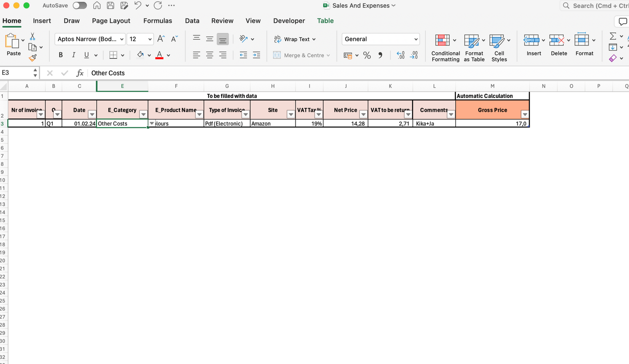Apply italic formatting with the I icon
Image resolution: width=629 pixels, height=364 pixels.
click(x=74, y=55)
